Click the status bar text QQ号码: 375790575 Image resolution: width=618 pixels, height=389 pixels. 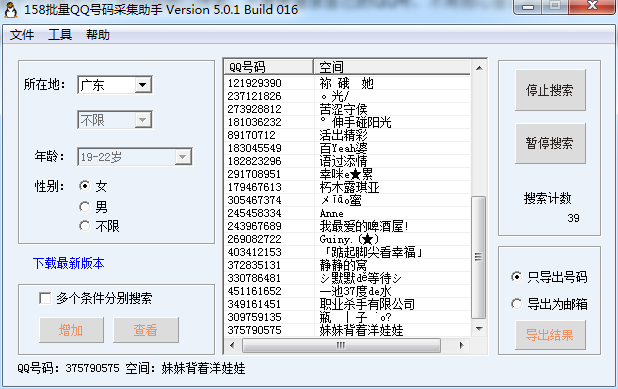[x=68, y=369]
